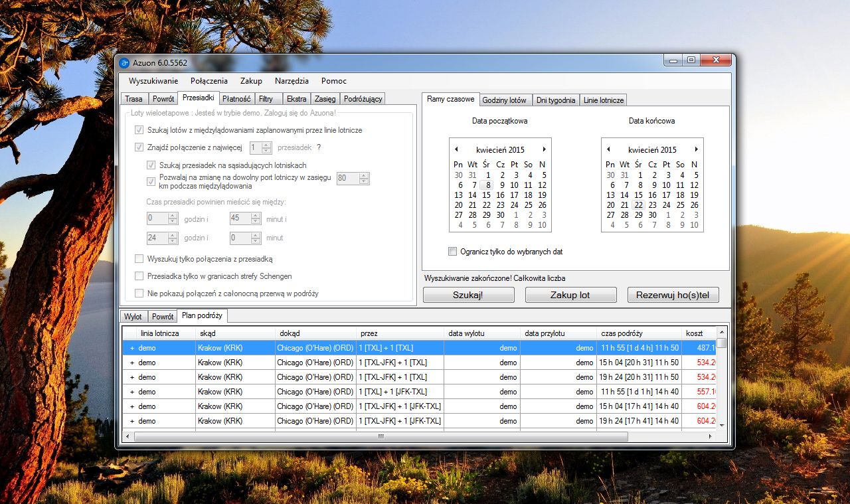The image size is (850, 504).
Task: Open the Wylot results tab
Action: (x=133, y=317)
